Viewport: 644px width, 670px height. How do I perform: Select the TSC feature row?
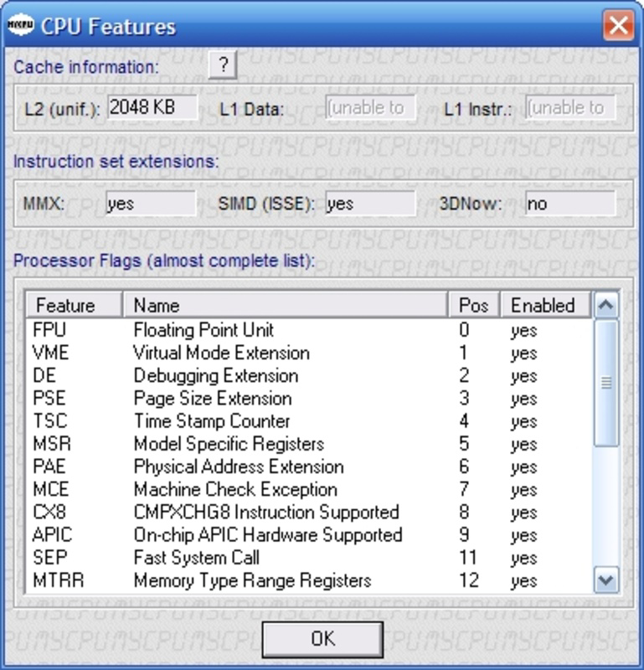click(x=309, y=421)
